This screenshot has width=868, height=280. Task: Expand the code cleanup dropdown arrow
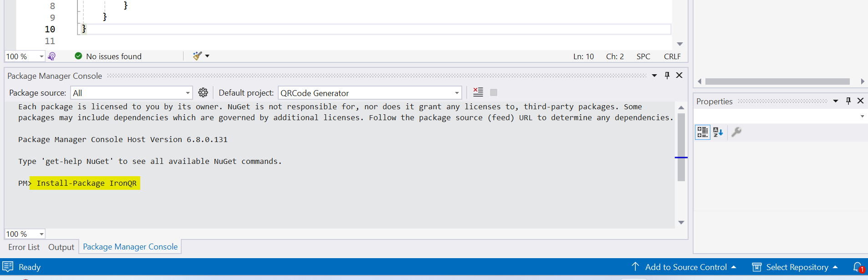207,56
